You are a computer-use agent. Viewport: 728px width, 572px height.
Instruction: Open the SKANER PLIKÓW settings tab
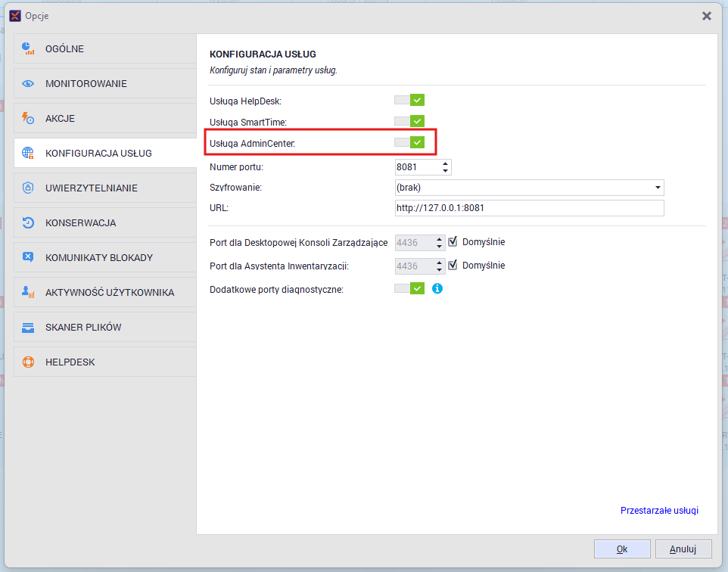point(83,327)
